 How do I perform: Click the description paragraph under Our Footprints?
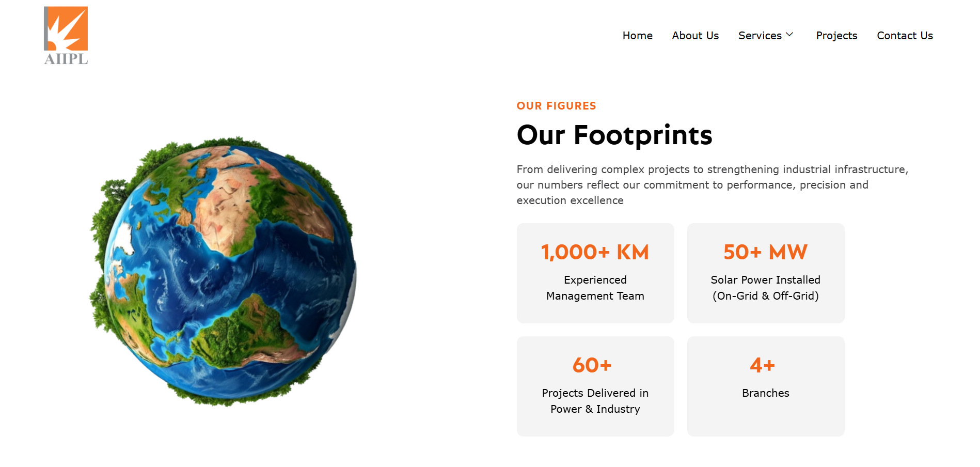click(712, 185)
